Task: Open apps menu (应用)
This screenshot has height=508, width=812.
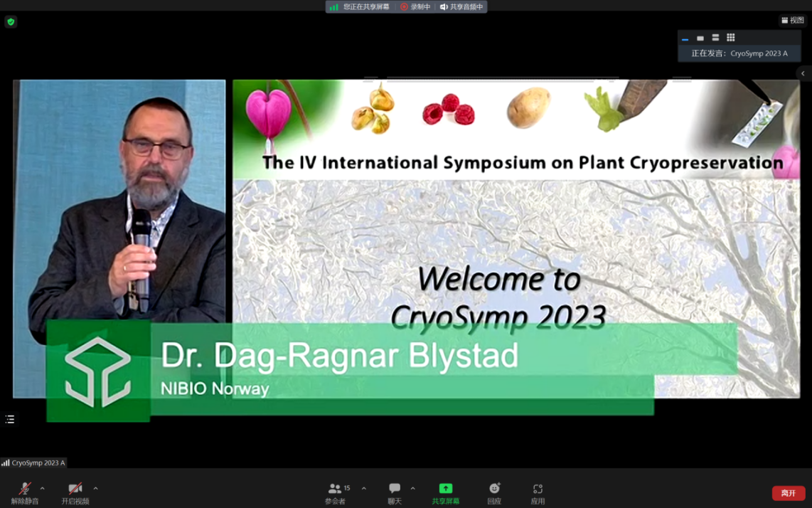Action: [x=538, y=493]
